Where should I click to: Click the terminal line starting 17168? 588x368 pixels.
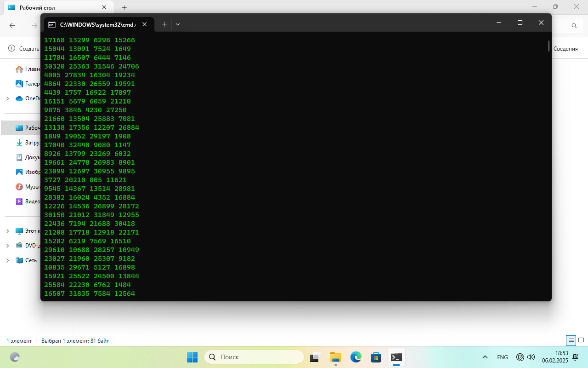point(90,40)
